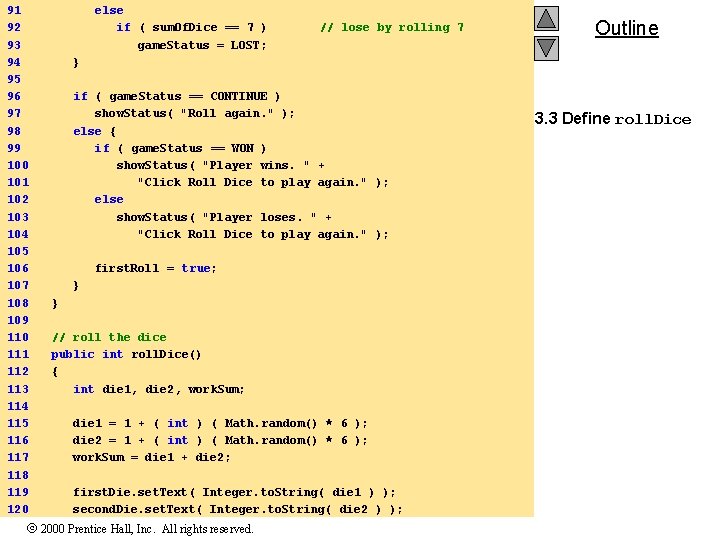Click the up arrow navigation button
Screen dimensions: 720x540
[x=546, y=19]
